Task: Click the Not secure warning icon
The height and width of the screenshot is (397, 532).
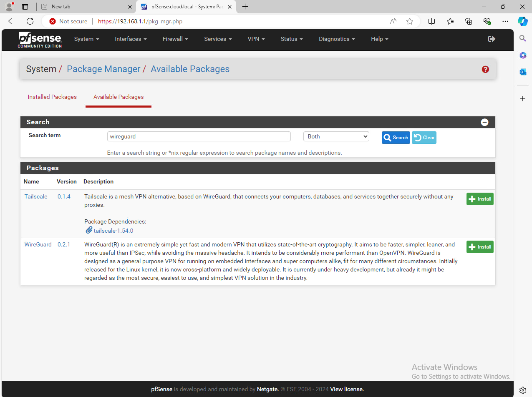Action: point(53,21)
